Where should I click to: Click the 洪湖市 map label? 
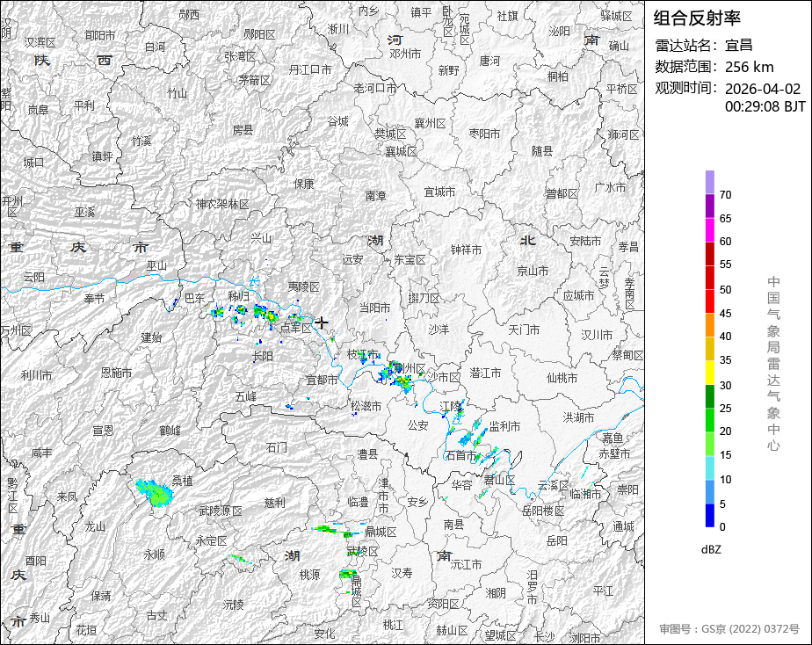click(x=578, y=417)
